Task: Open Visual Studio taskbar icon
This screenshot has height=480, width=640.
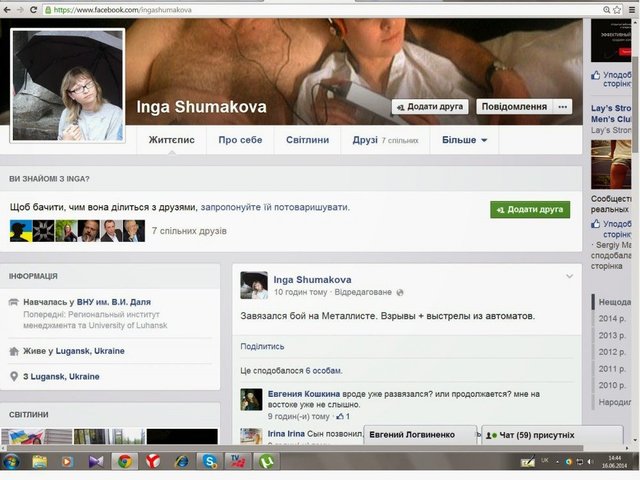Action: click(x=96, y=462)
